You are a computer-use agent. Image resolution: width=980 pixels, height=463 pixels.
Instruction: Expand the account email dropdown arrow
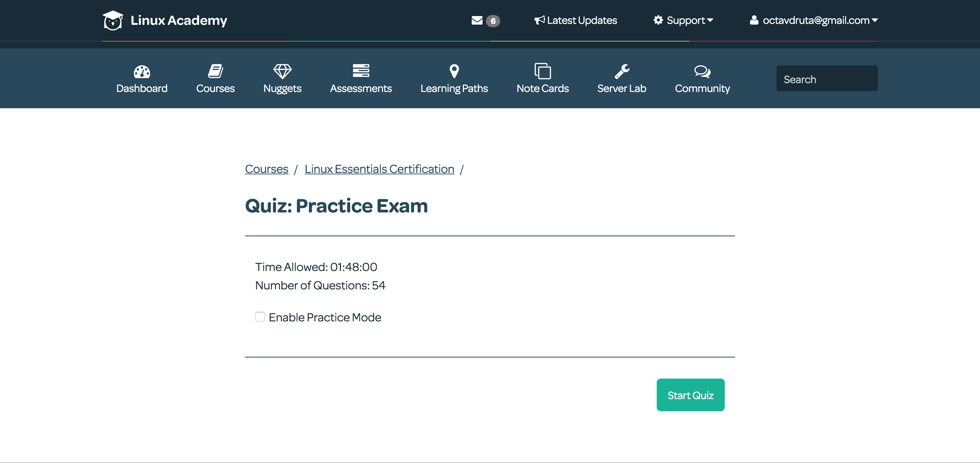tap(875, 20)
